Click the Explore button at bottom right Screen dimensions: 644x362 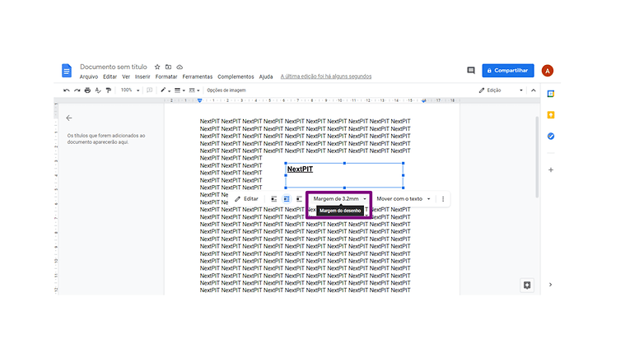point(527,285)
